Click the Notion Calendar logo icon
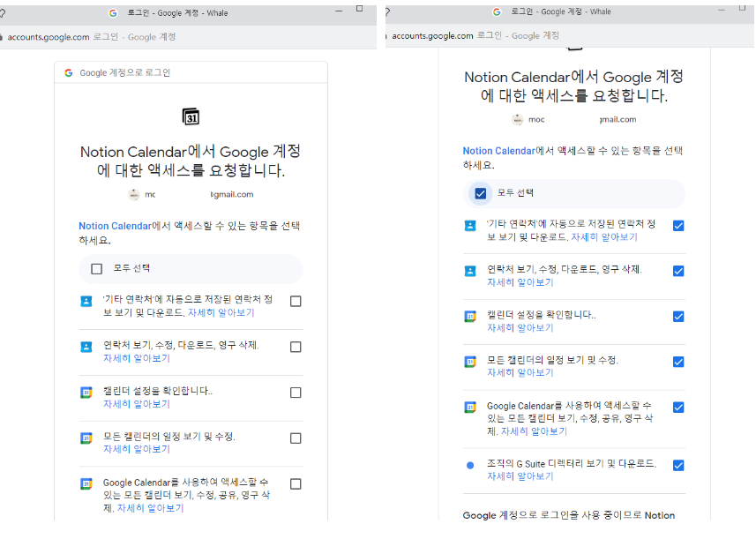This screenshot has height=554, width=756. pos(191,116)
